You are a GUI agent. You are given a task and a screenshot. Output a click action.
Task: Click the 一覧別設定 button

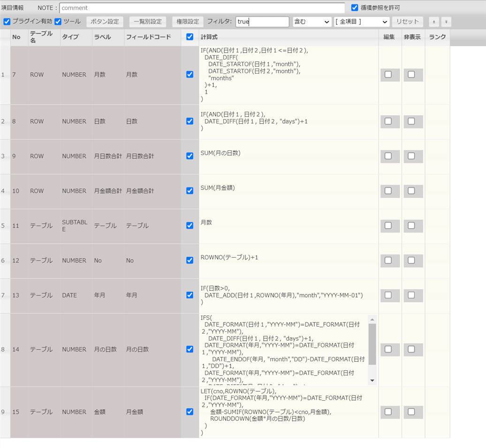coord(147,22)
